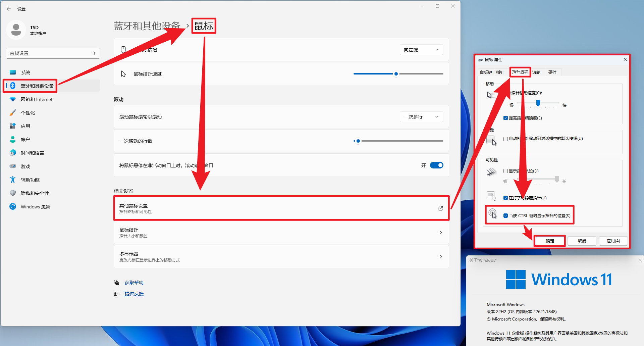Adjust 鼠标指针速度 slider thumb
The width and height of the screenshot is (644, 346).
coord(396,74)
